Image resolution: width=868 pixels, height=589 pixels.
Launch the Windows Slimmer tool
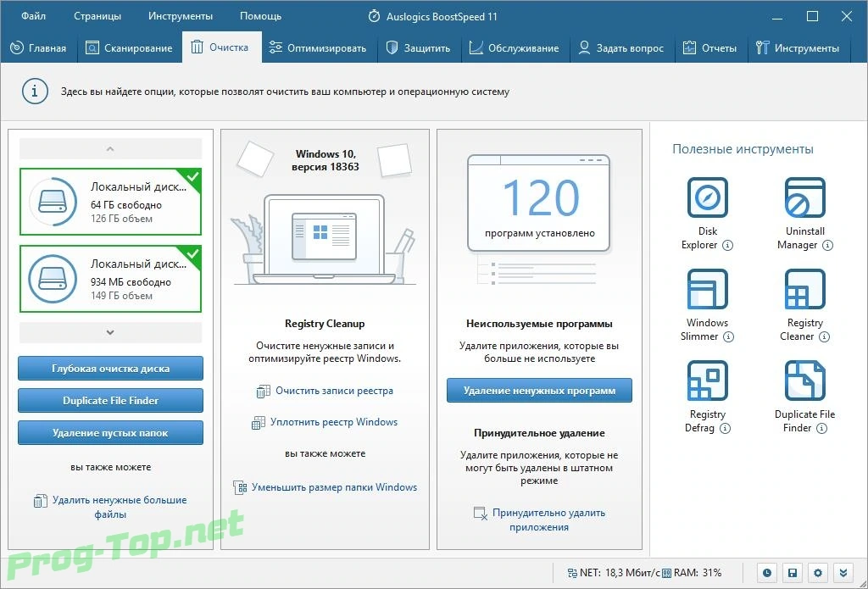707,289
